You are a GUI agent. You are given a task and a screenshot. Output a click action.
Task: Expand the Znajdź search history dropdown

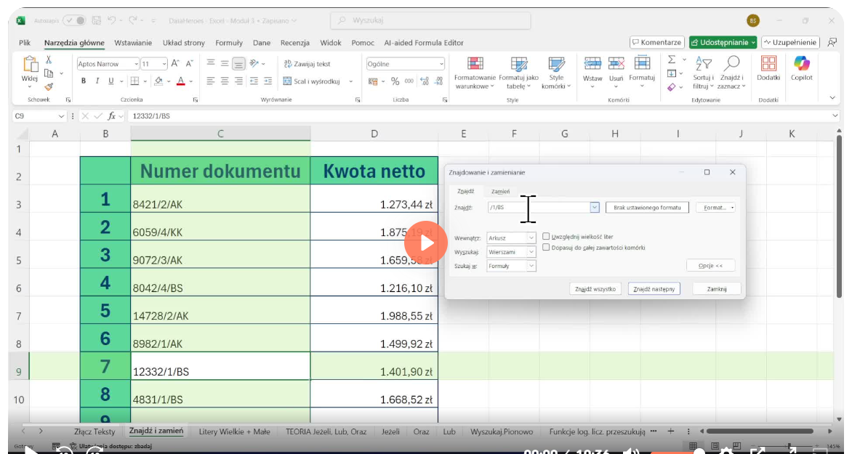pyautogui.click(x=594, y=207)
